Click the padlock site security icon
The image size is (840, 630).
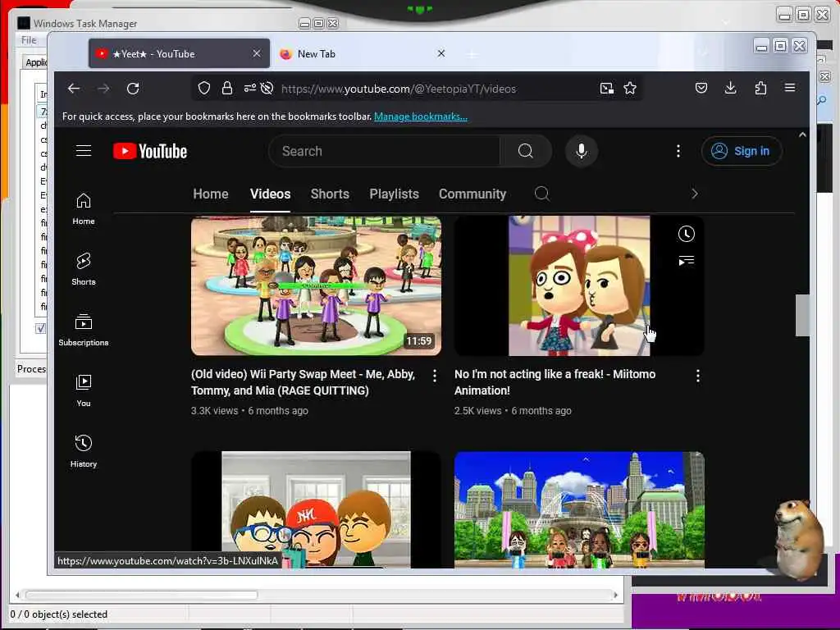click(x=227, y=89)
